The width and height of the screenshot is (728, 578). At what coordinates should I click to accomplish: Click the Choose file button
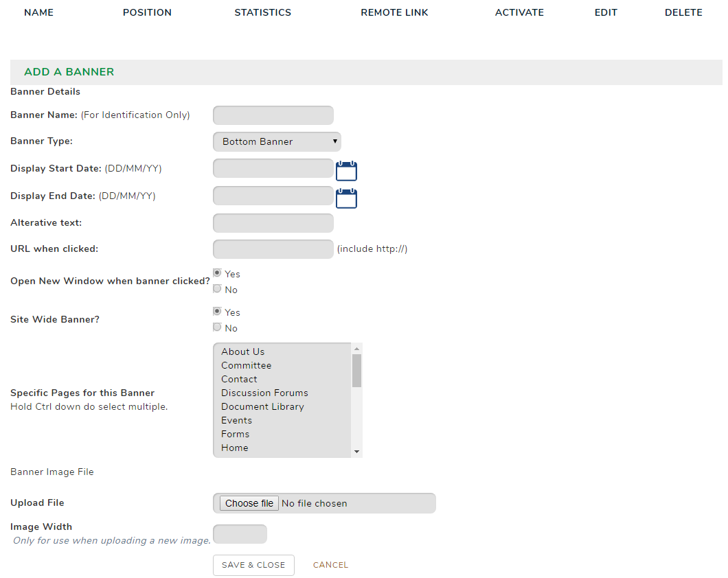pyautogui.click(x=249, y=502)
